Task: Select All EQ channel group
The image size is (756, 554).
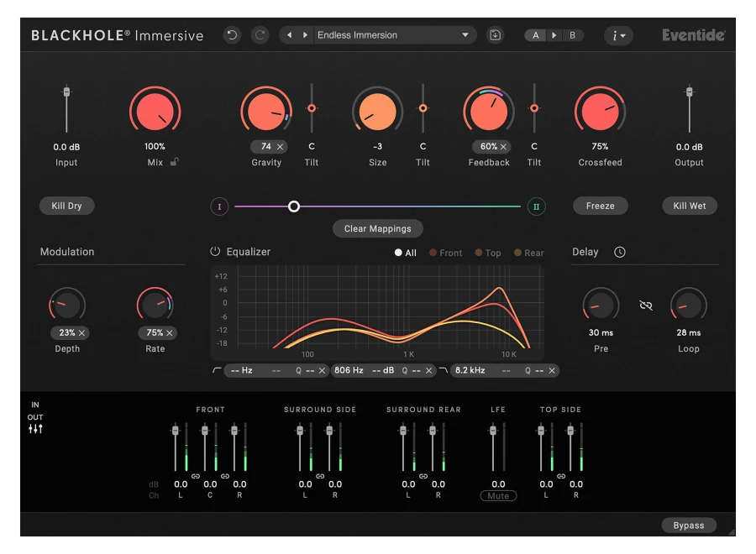Action: point(405,253)
